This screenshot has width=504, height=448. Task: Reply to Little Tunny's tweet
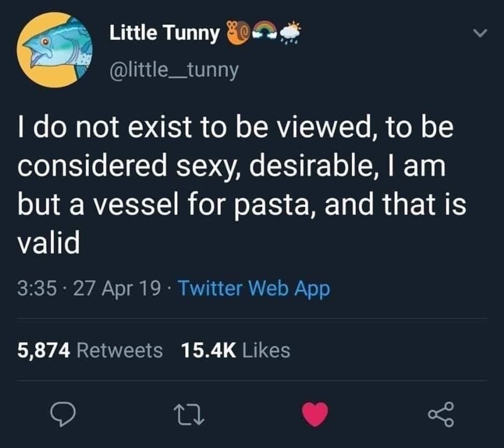pyautogui.click(x=63, y=414)
